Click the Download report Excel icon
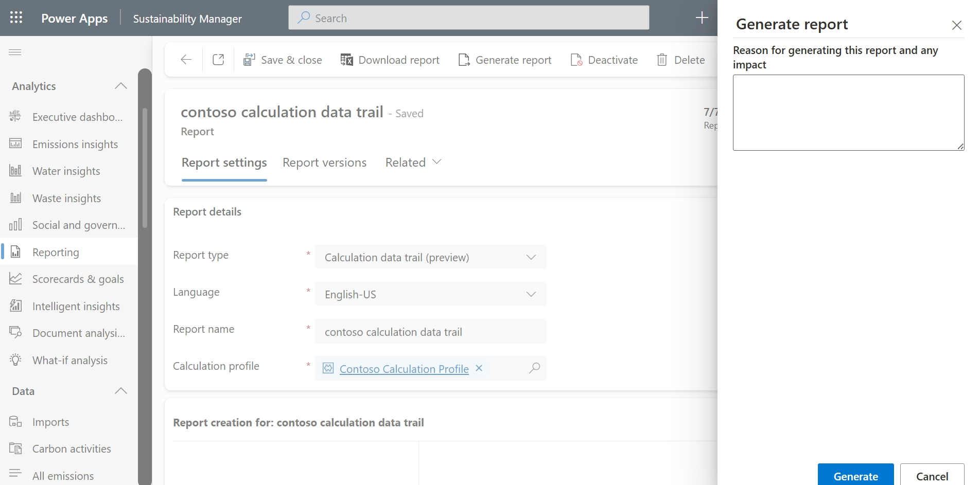The height and width of the screenshot is (485, 980). [x=346, y=60]
